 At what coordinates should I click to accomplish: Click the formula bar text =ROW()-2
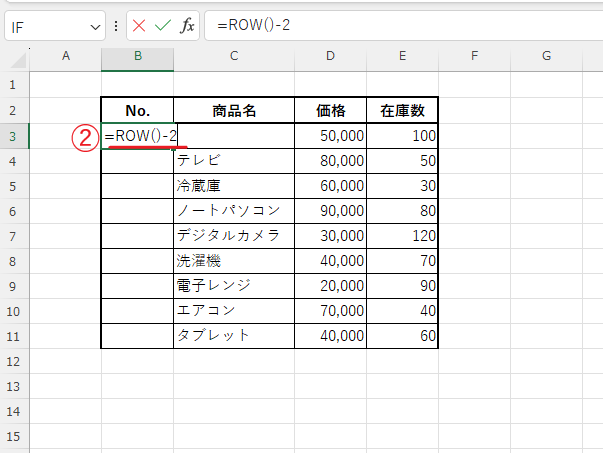[253, 25]
